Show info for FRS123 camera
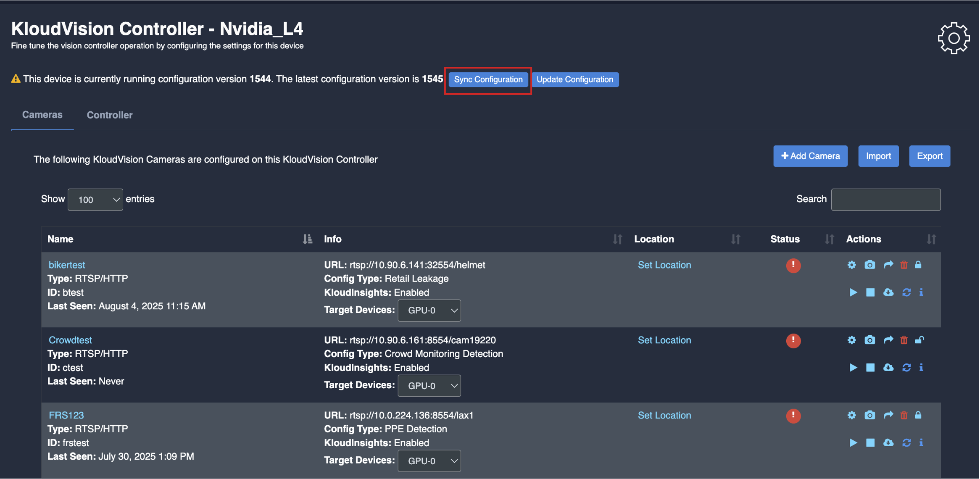Screen dimensions: 980x479 point(921,442)
